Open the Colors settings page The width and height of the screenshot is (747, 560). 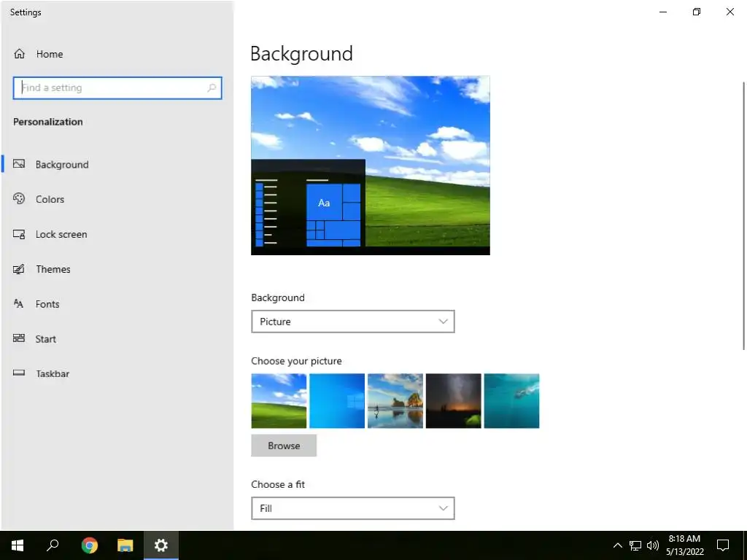117,199
